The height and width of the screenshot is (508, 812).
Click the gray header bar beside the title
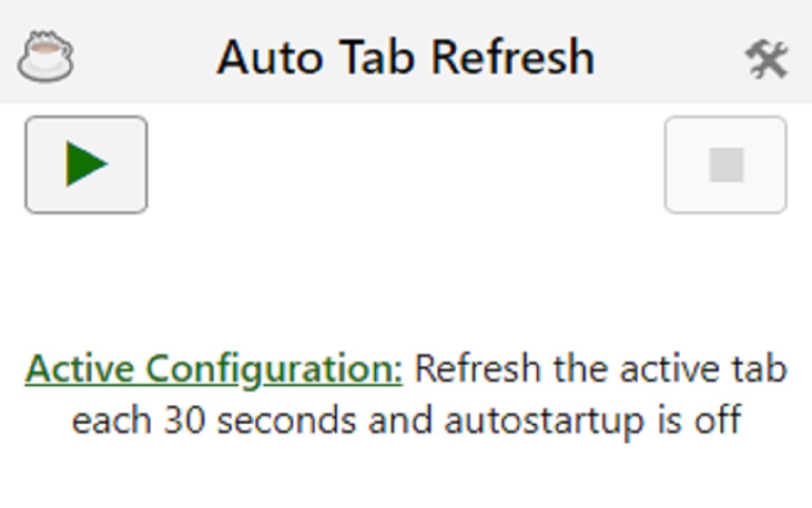pyautogui.click(x=666, y=57)
